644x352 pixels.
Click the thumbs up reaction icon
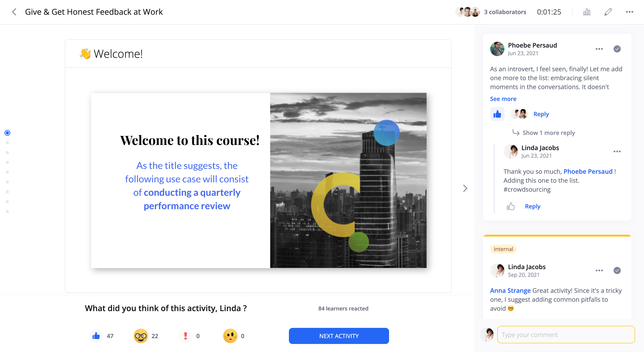(95, 335)
